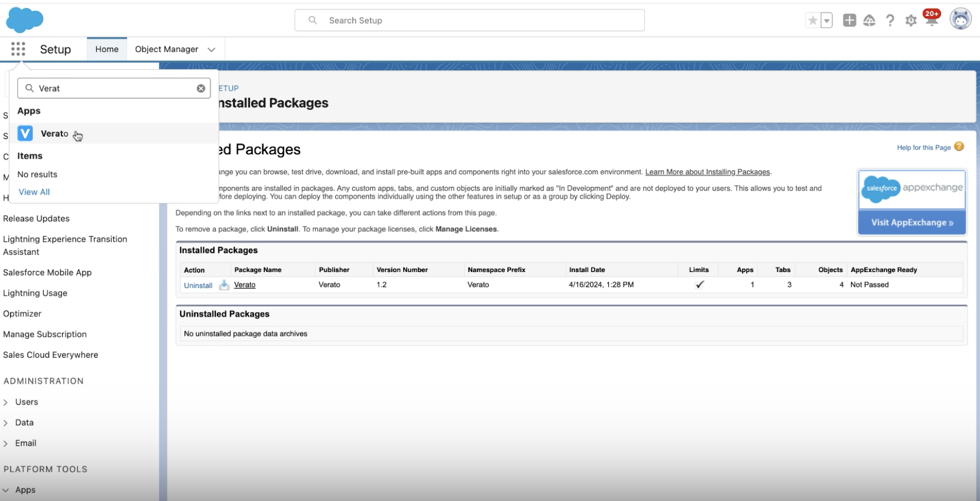Open the Verato app result

coord(114,133)
